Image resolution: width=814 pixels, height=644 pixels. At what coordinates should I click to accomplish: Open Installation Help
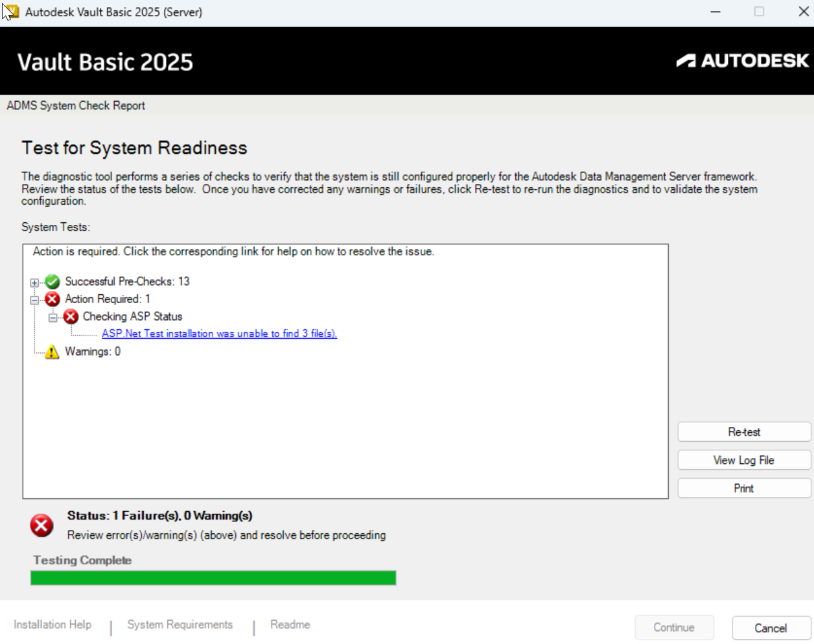52,624
